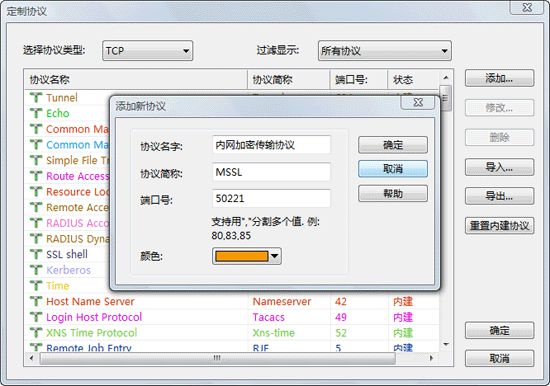Select the Tunnel protocol name

62,98
